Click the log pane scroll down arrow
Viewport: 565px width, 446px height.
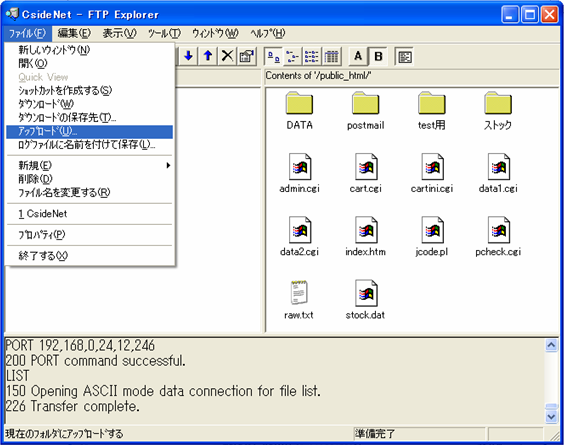[551, 417]
